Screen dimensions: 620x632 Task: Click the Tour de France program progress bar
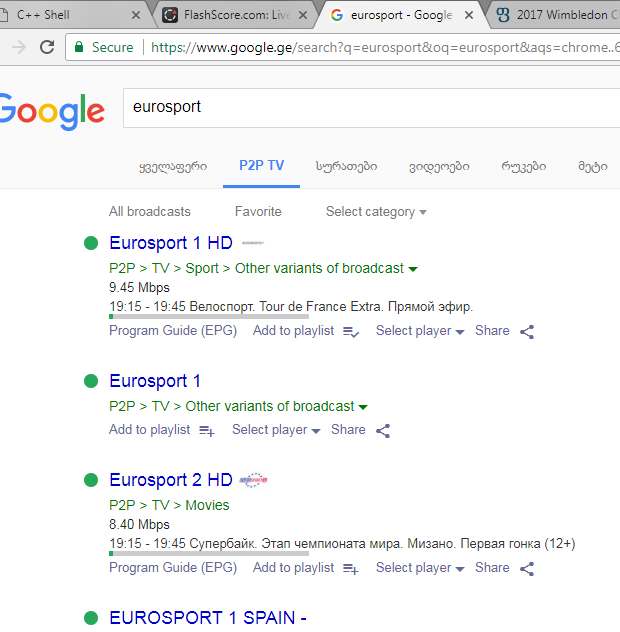point(209,316)
